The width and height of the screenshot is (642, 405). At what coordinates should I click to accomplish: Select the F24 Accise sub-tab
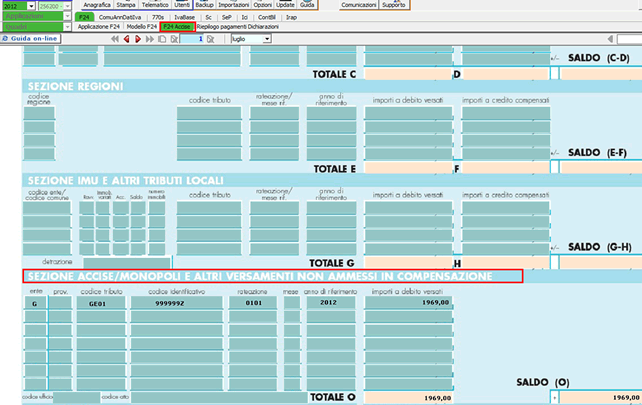(x=177, y=27)
